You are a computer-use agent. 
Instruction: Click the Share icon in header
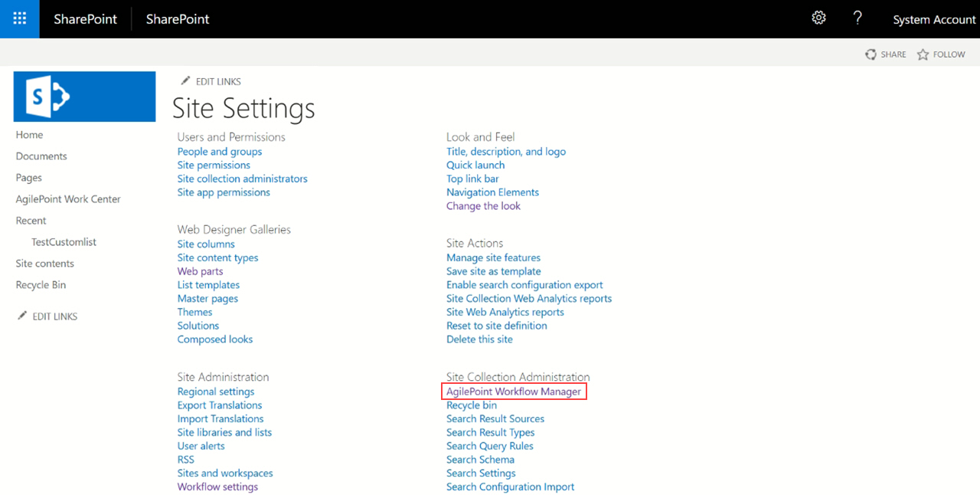coord(871,54)
